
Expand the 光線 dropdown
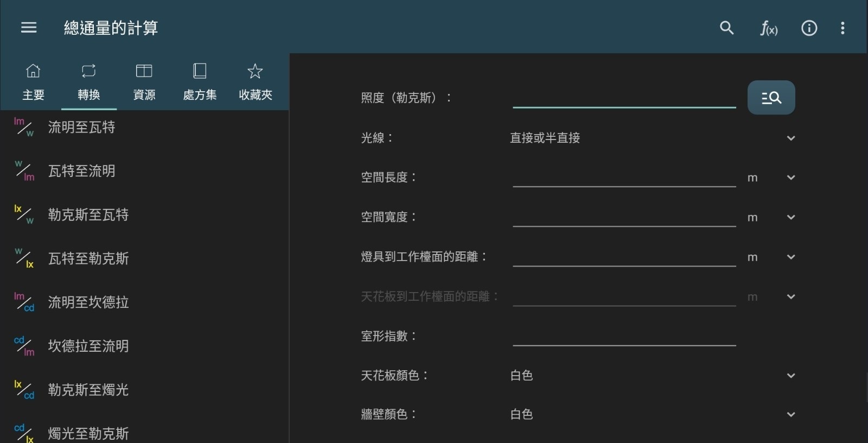[x=790, y=138]
